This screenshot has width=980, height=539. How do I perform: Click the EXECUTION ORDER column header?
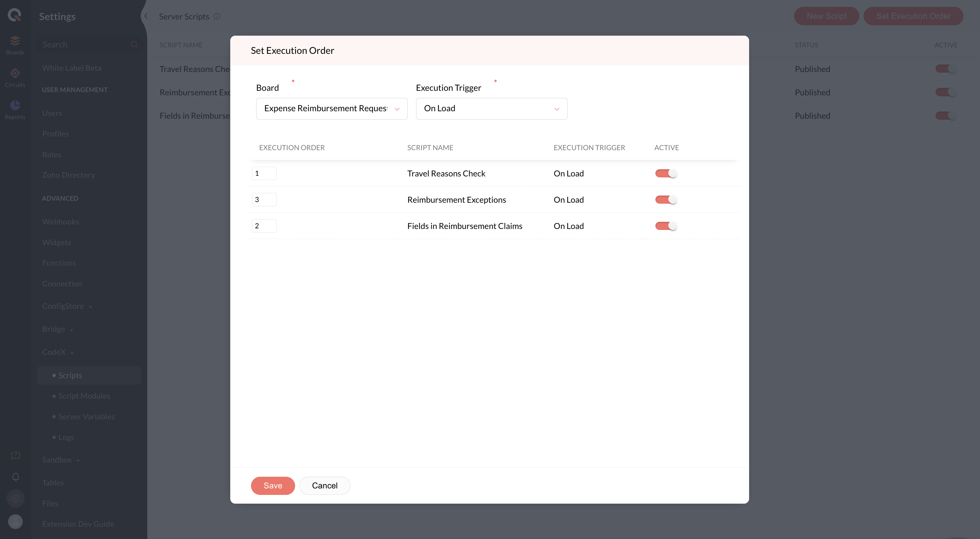tap(292, 148)
